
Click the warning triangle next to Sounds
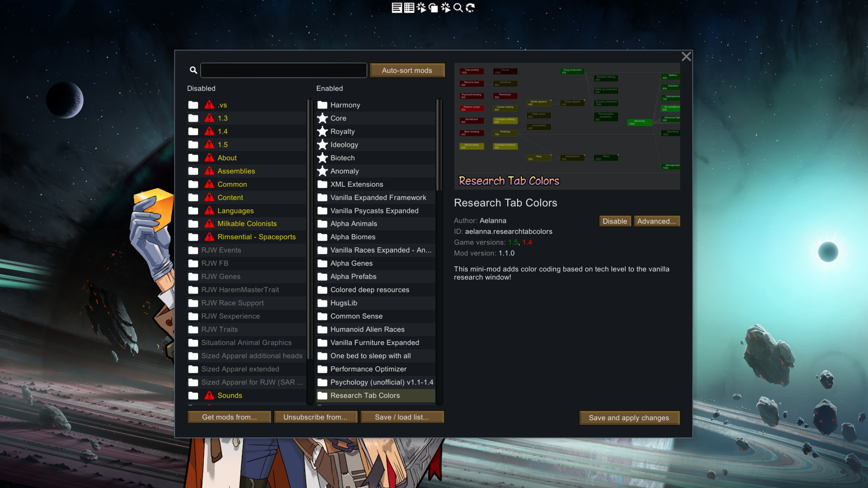pos(209,395)
